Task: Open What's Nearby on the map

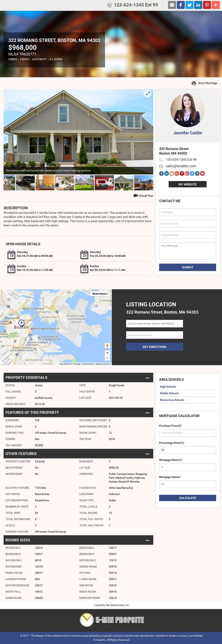Action: coord(100,294)
